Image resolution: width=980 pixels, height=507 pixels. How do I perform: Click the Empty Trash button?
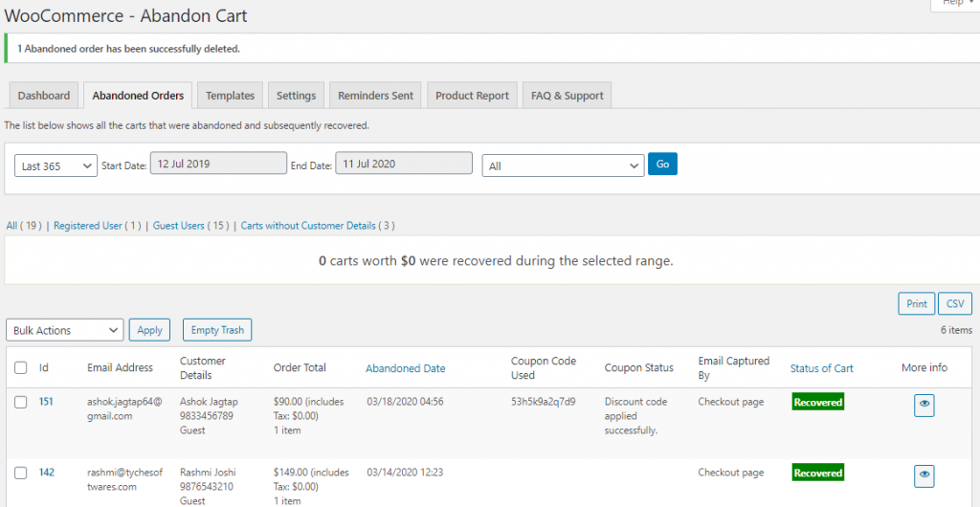point(217,330)
